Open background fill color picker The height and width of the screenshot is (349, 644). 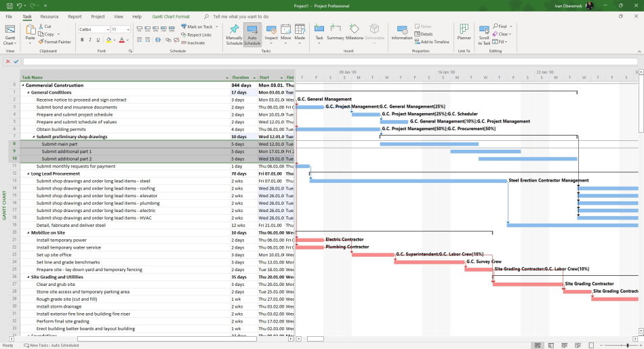(x=110, y=40)
